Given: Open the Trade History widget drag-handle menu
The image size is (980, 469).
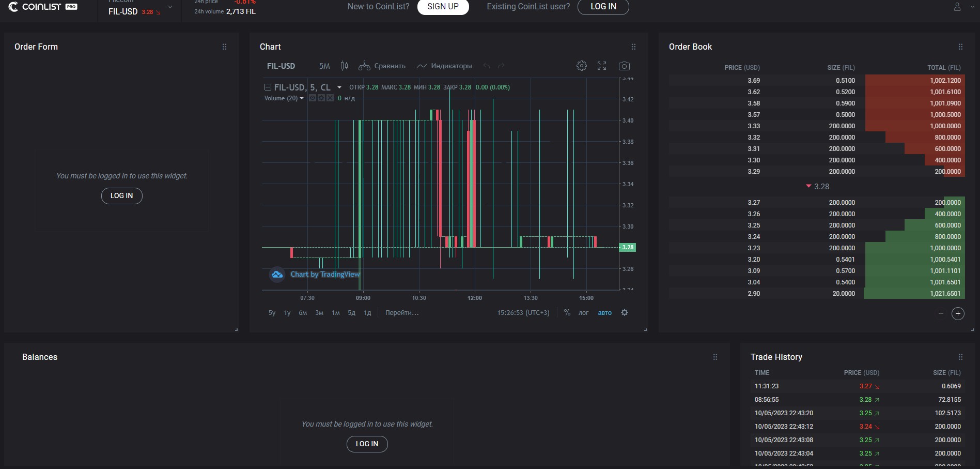Looking at the screenshot, I should 960,357.
